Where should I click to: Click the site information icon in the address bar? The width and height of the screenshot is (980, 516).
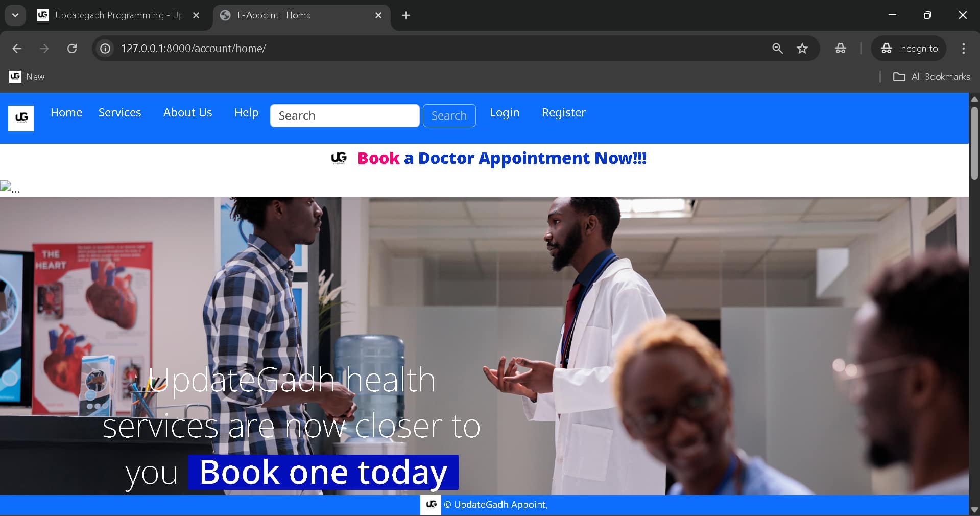click(x=105, y=49)
